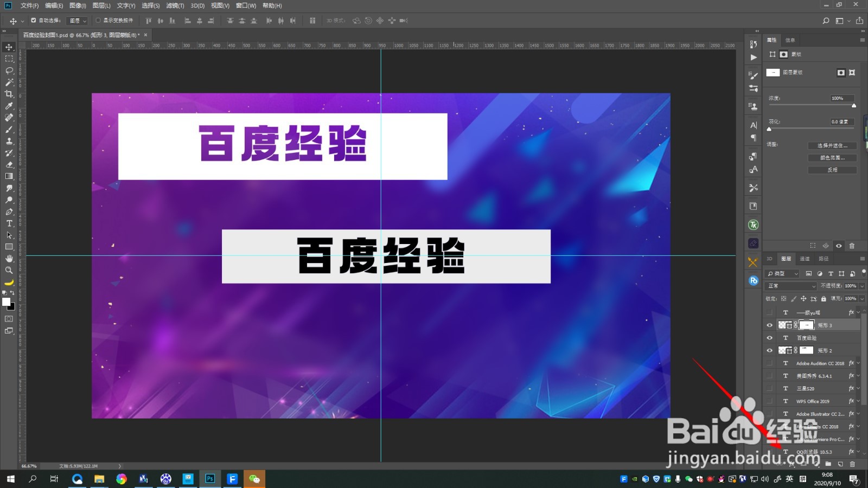Click the 羽化 feather slider handle
This screenshot has width=868, height=488.
[769, 129]
